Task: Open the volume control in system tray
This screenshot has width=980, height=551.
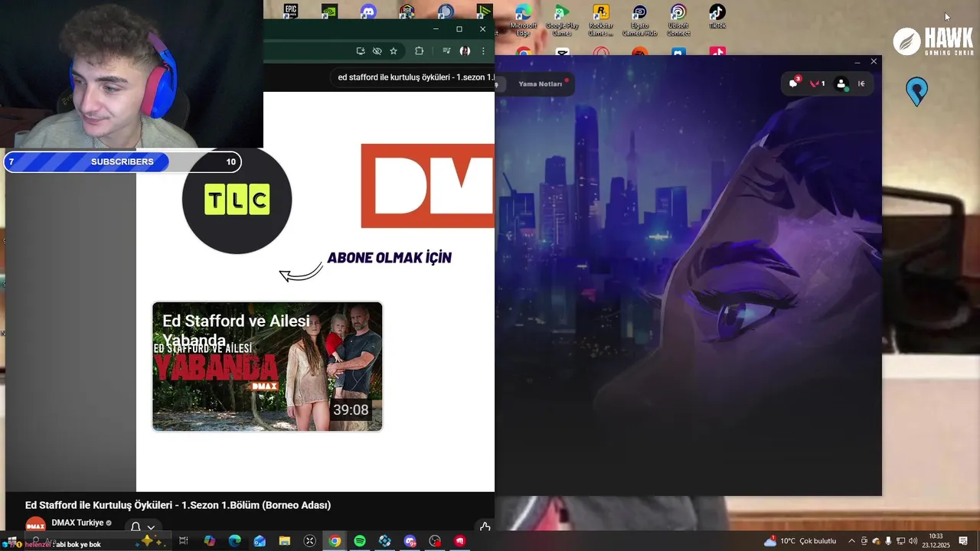Action: tap(913, 541)
